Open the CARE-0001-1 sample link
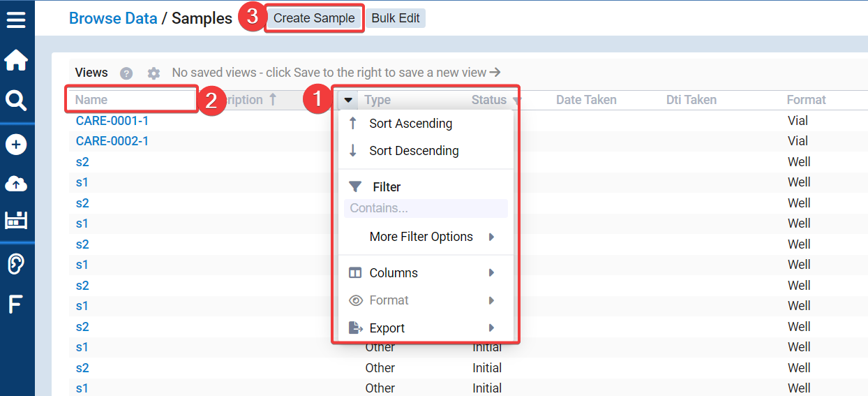This screenshot has width=868, height=396. (x=112, y=121)
